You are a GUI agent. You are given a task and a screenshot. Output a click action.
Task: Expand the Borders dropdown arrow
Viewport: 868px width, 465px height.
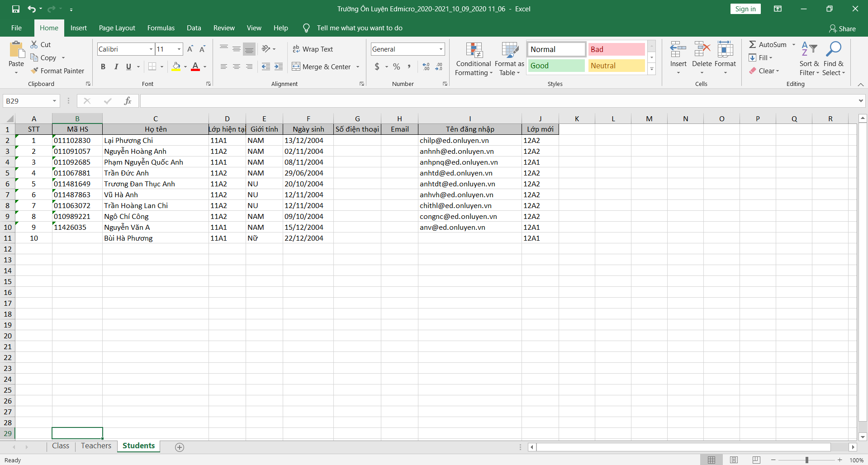coord(162,67)
